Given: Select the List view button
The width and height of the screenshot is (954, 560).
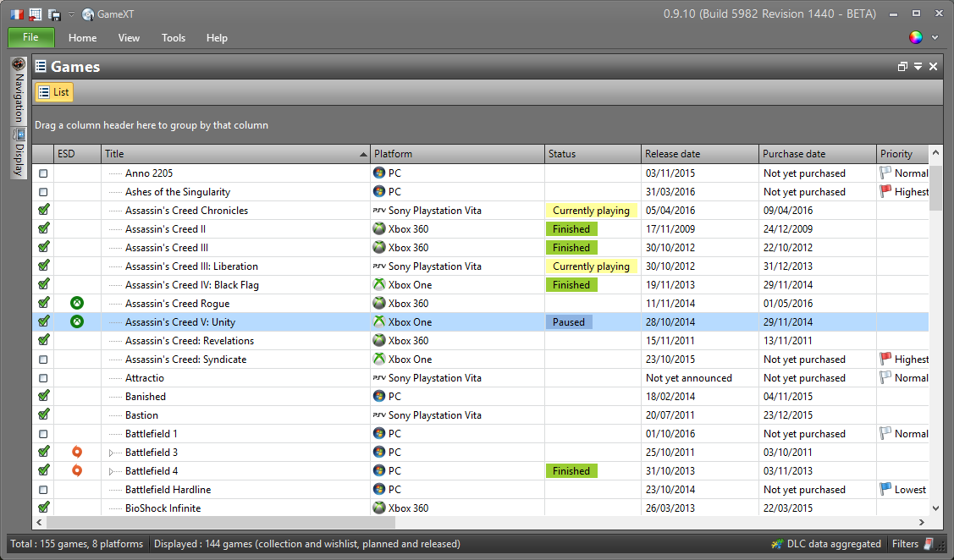Looking at the screenshot, I should 54,92.
